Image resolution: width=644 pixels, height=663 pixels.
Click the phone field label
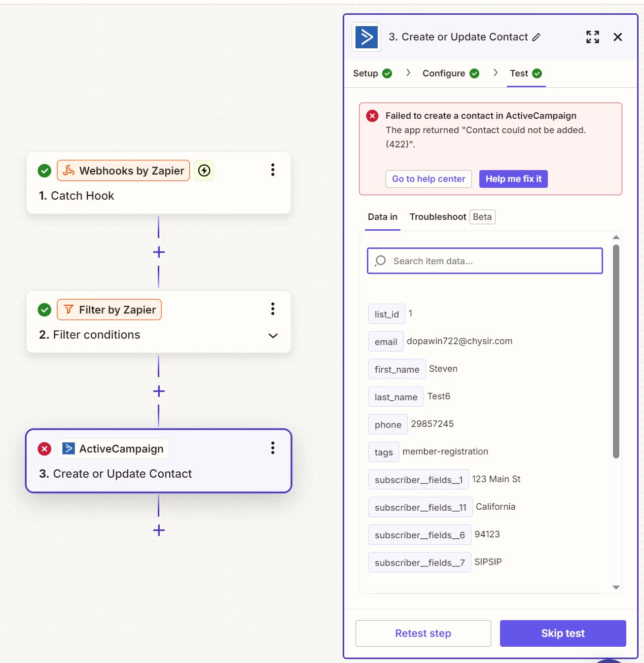pos(388,424)
